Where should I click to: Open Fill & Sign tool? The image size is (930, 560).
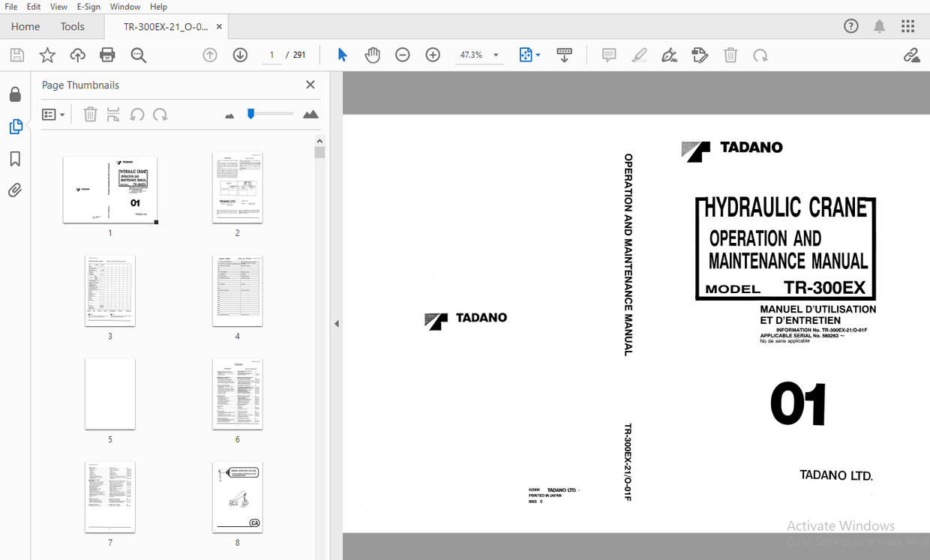[669, 55]
